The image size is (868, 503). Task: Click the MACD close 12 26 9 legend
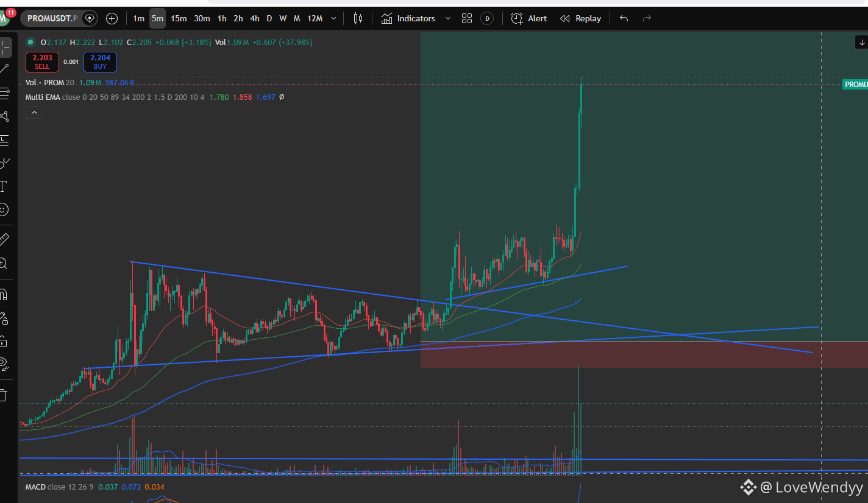(60, 487)
